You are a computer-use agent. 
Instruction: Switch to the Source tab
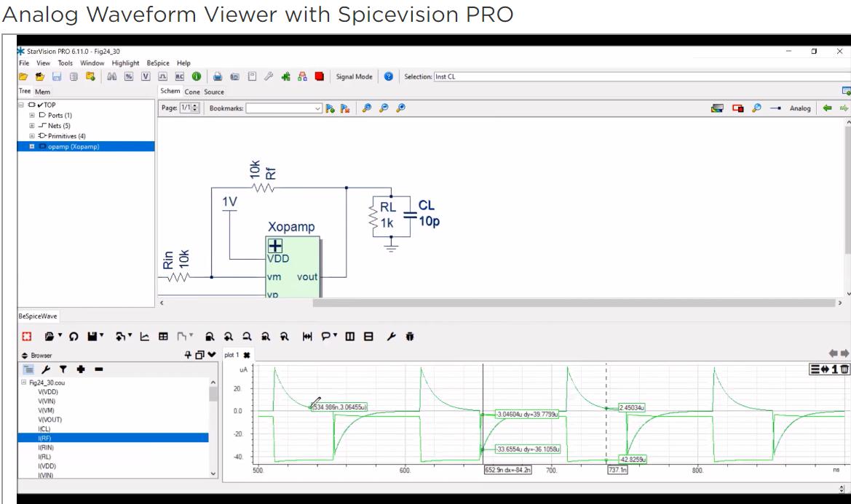tap(214, 92)
